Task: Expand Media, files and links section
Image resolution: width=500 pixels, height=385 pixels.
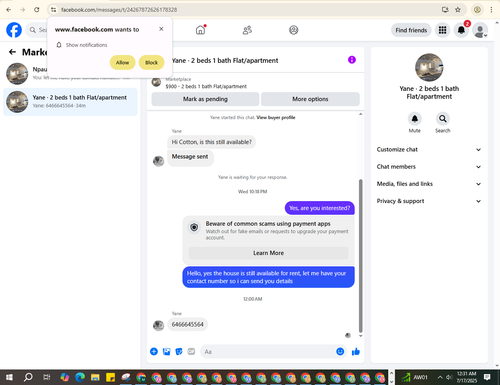Action: [429, 184]
